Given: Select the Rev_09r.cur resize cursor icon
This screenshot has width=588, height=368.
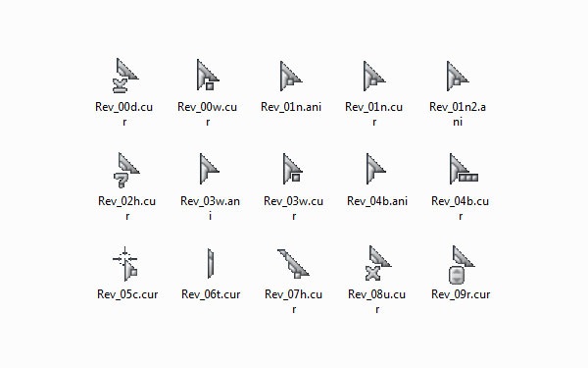Looking at the screenshot, I should tap(462, 265).
